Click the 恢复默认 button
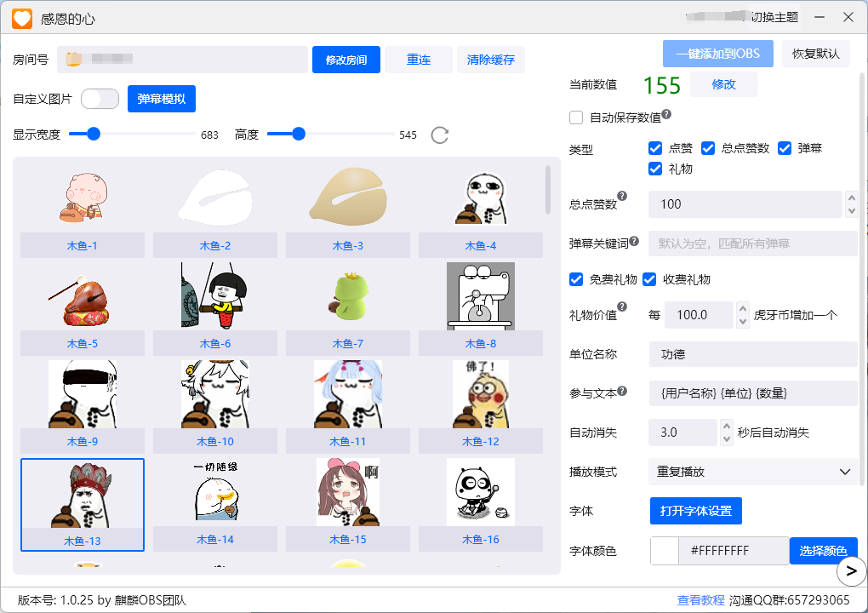Viewport: 868px width, 613px height. pyautogui.click(x=816, y=54)
